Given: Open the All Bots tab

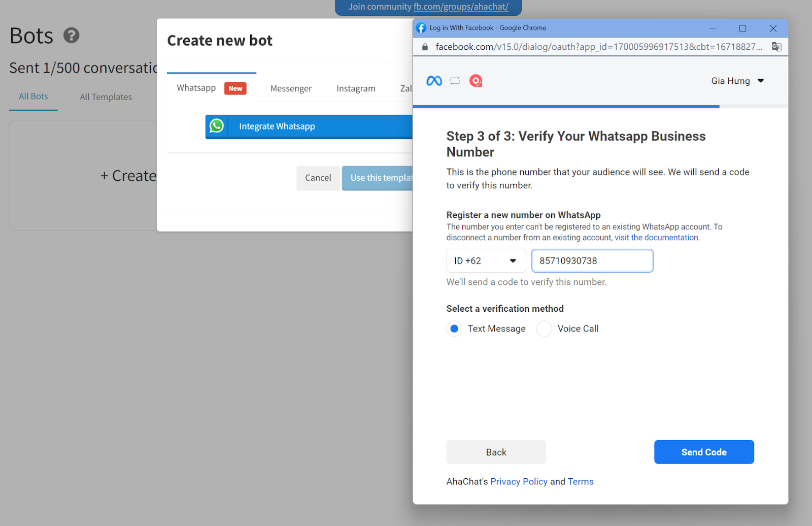Looking at the screenshot, I should pyautogui.click(x=33, y=96).
